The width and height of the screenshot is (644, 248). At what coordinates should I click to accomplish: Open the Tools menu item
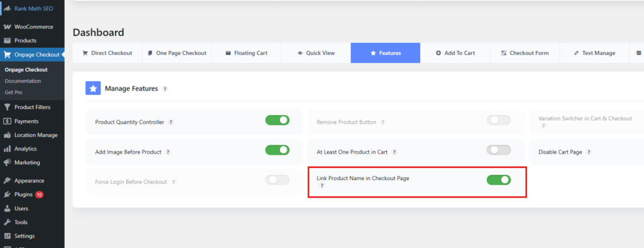(x=32, y=222)
